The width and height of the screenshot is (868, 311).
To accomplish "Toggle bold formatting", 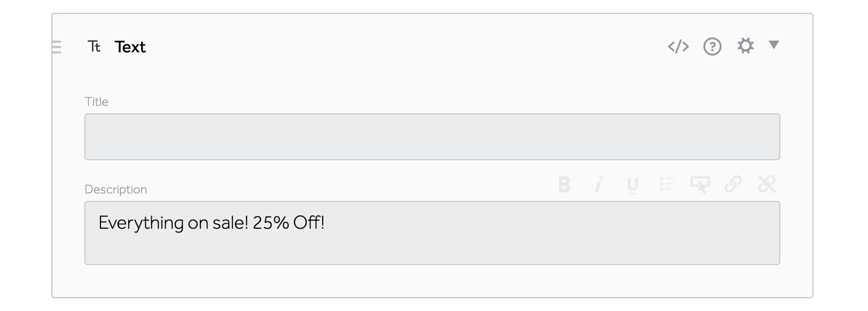I will (x=564, y=185).
